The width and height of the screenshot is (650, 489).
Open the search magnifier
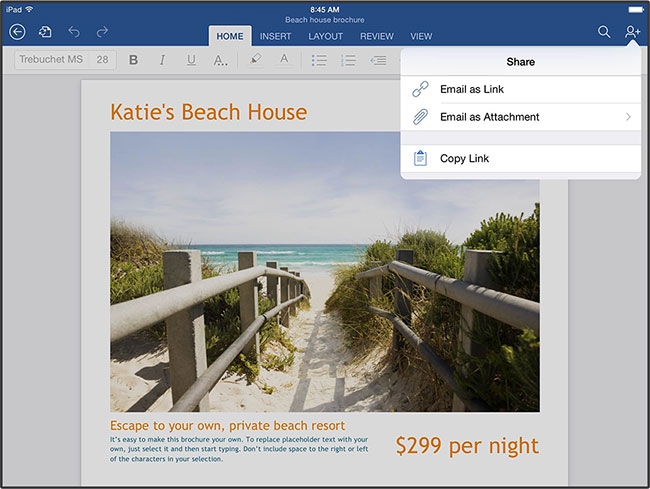[604, 32]
